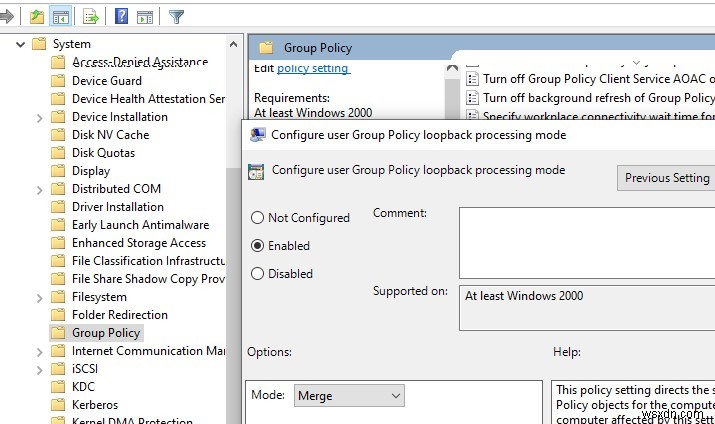Select the Not Configured radio button
Viewport: 715px width, 424px height.
pos(257,217)
